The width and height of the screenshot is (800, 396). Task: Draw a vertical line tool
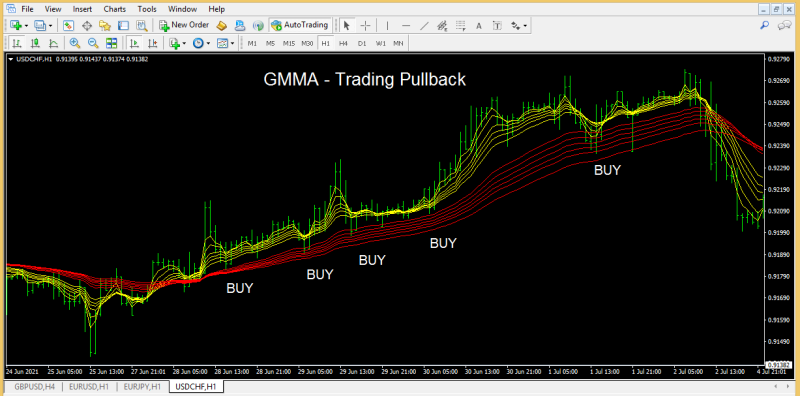coord(387,25)
